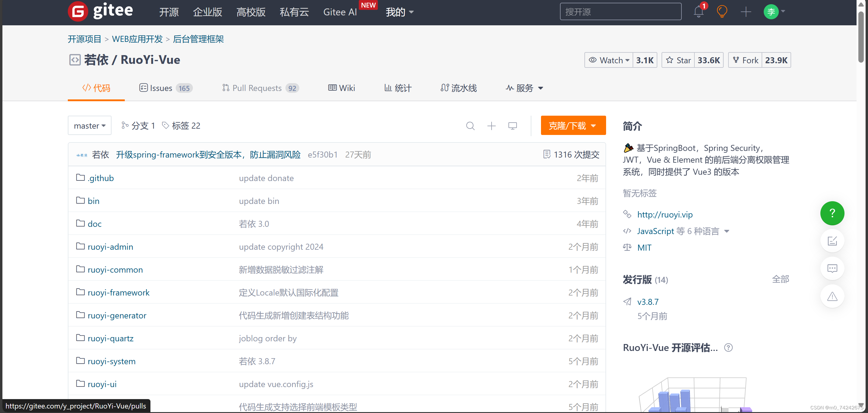Open the ruoyi-generator folder
The image size is (868, 413).
[117, 315]
